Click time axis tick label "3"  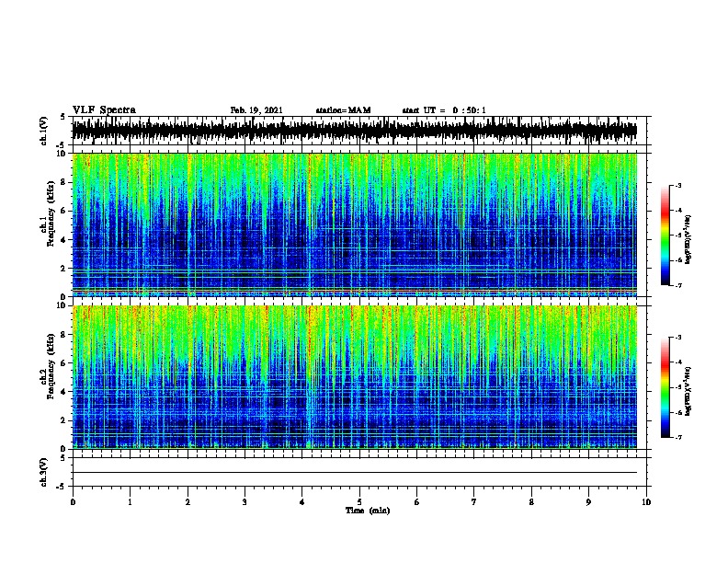[x=245, y=502]
